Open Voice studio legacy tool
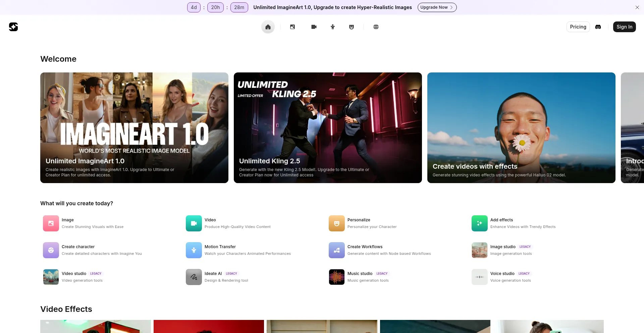 point(502,274)
